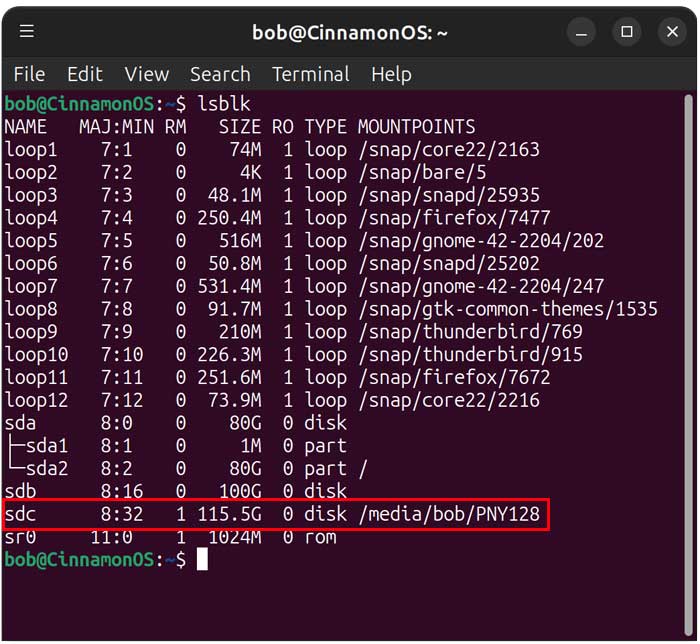Maximize the terminal window
Viewport: 700px width, 644px height.
(x=627, y=32)
